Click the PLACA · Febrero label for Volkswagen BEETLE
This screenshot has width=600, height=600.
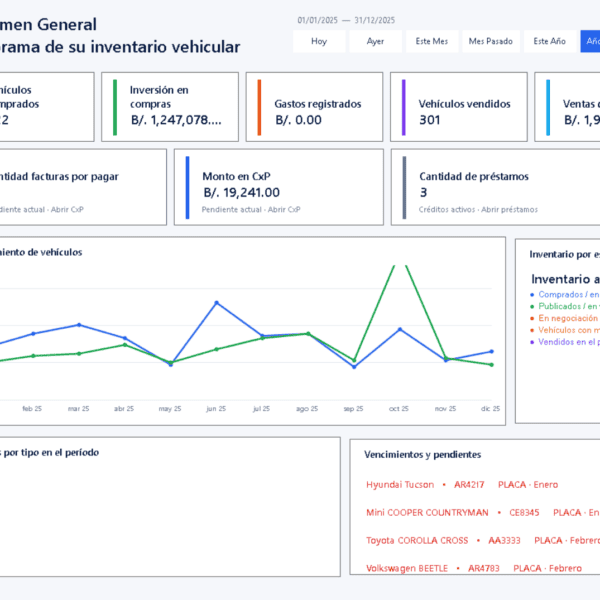tap(548, 568)
